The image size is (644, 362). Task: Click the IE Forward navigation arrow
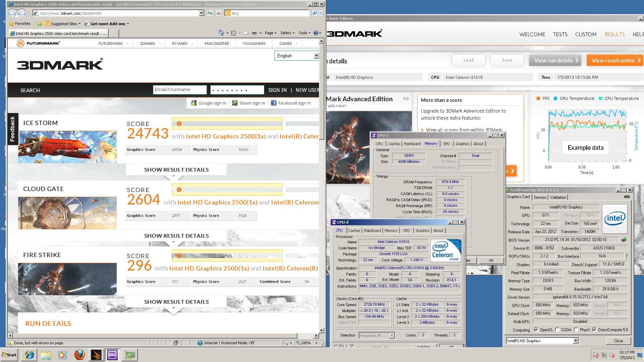click(x=21, y=13)
